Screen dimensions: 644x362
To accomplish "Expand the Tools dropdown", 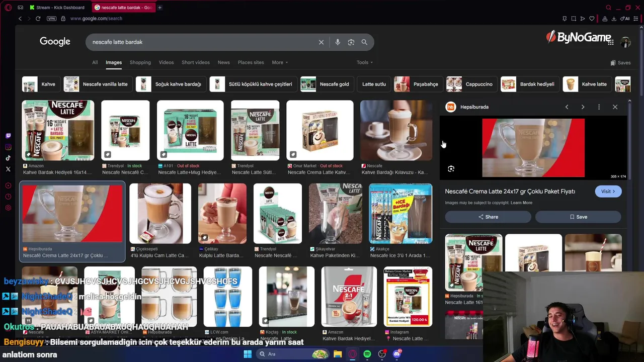I will click(365, 62).
